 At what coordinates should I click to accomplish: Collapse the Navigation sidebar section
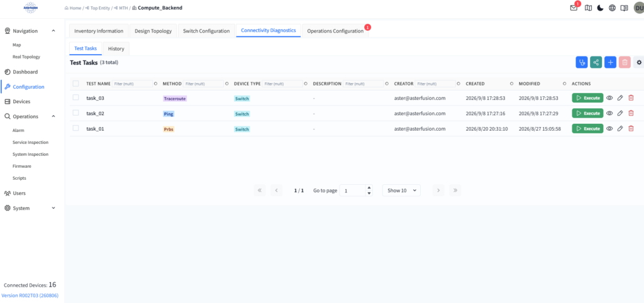[x=53, y=31]
